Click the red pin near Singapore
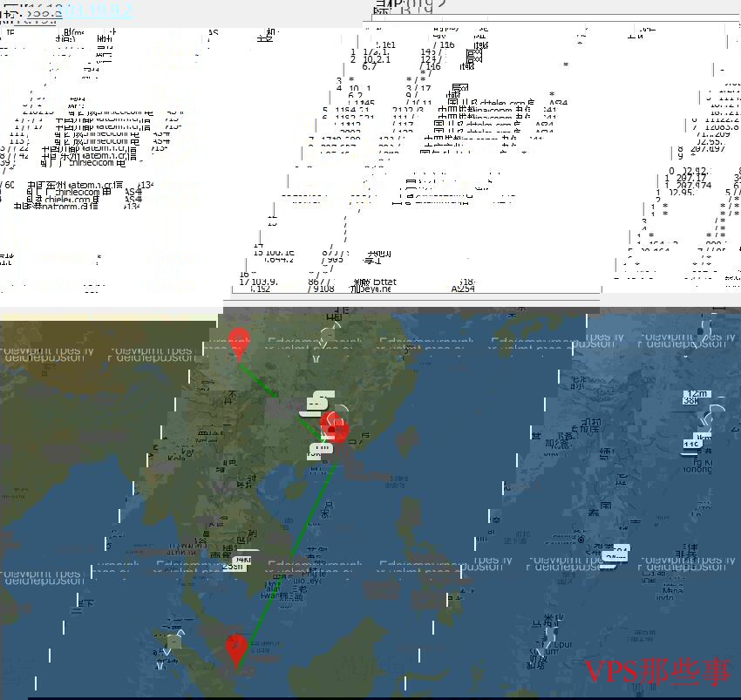The image size is (741, 700). pos(235,649)
